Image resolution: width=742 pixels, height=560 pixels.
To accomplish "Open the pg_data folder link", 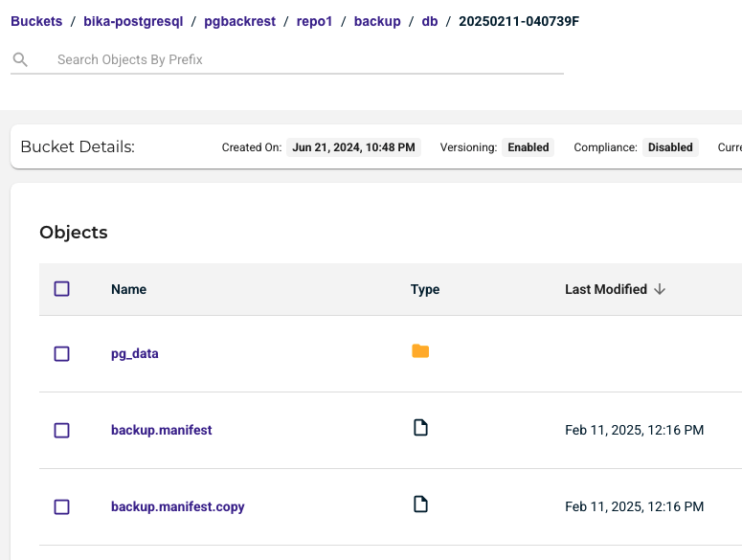I will click(134, 354).
